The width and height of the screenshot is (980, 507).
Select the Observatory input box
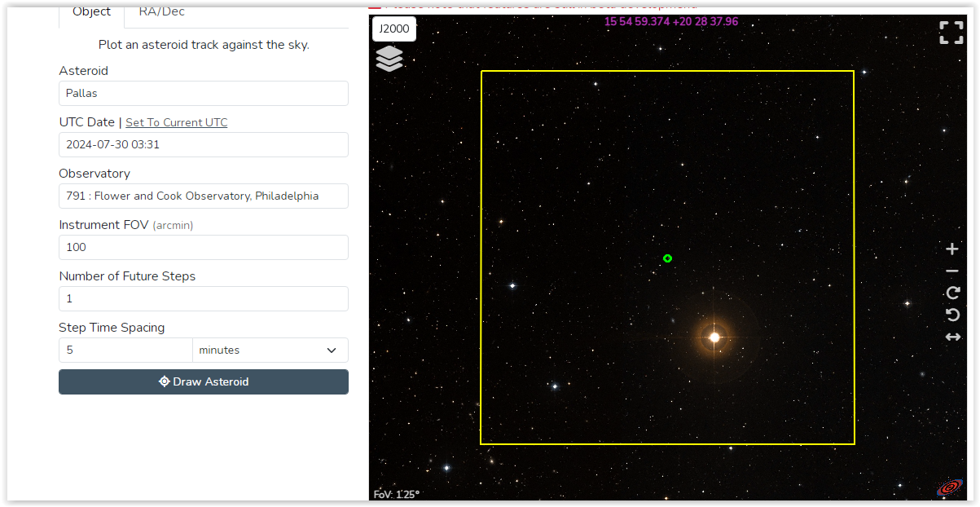(x=204, y=196)
